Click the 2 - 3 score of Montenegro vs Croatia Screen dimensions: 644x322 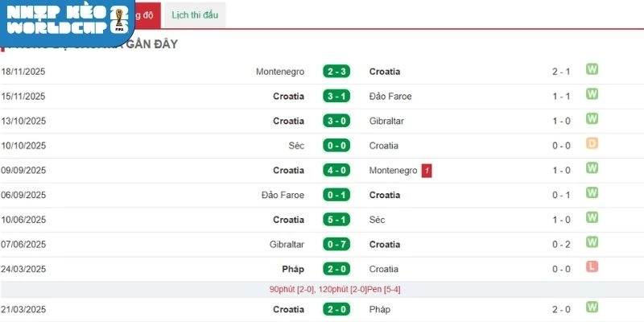tap(336, 72)
